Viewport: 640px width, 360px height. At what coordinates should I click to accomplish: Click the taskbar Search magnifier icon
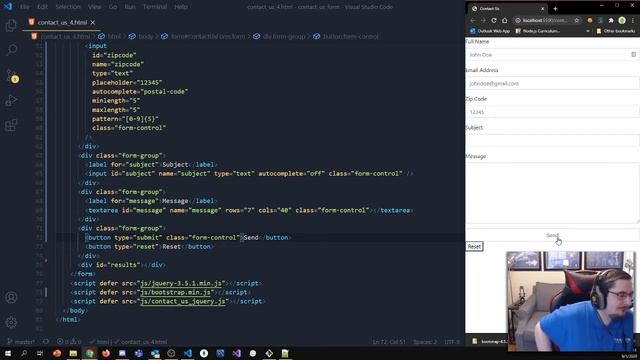point(24,353)
